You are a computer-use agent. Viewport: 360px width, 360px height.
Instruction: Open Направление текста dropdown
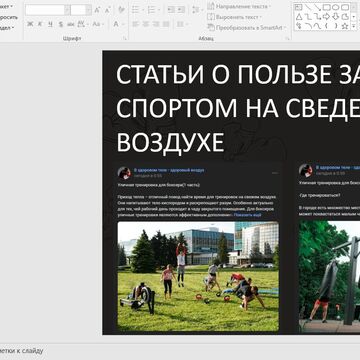click(239, 6)
